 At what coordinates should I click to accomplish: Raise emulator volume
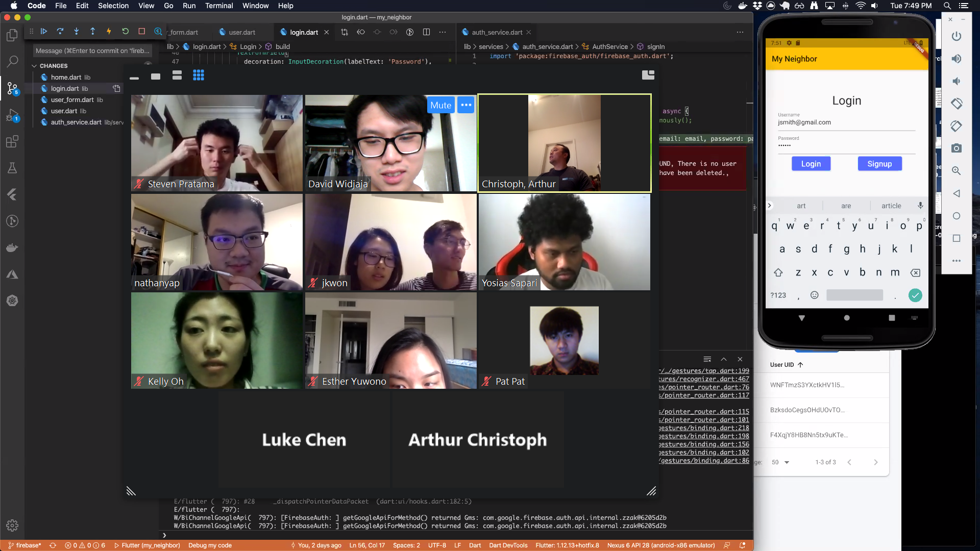[957, 59]
